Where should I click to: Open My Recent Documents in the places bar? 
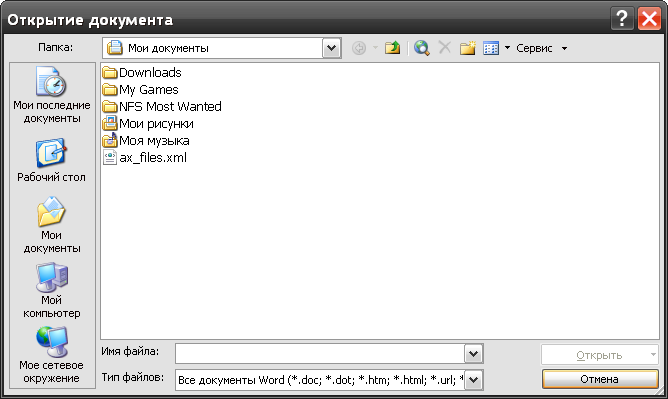(52, 95)
